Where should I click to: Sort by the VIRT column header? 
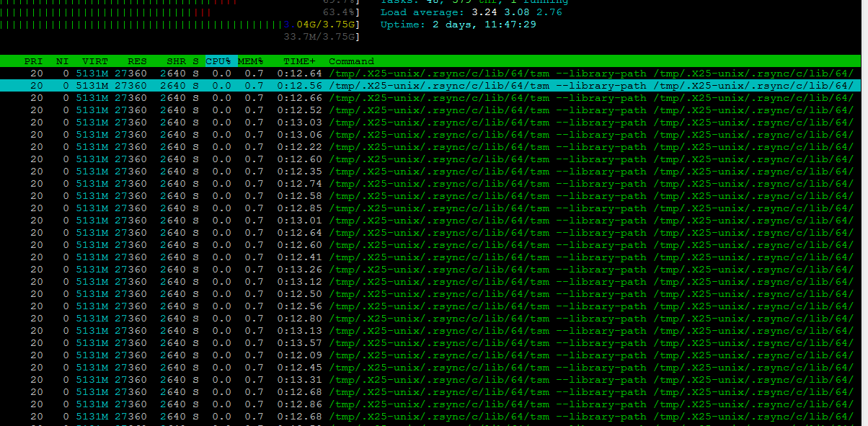(94, 61)
